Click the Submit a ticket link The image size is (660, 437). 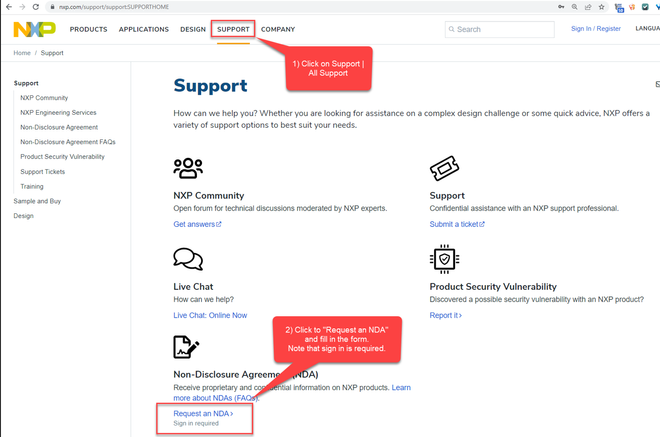pos(457,224)
